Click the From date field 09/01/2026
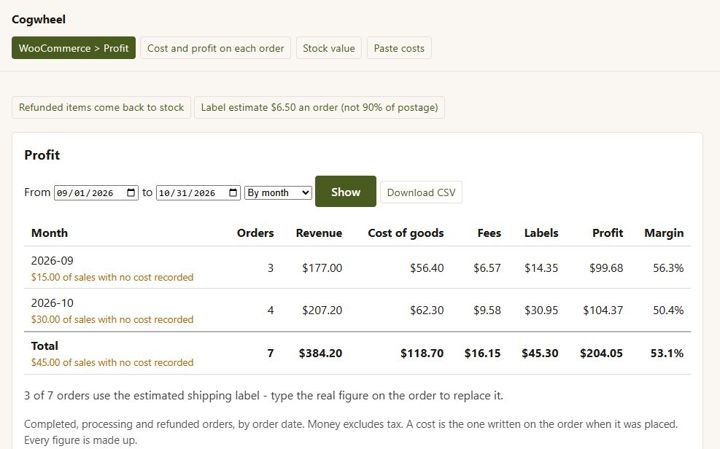The height and width of the screenshot is (449, 720). [x=96, y=192]
